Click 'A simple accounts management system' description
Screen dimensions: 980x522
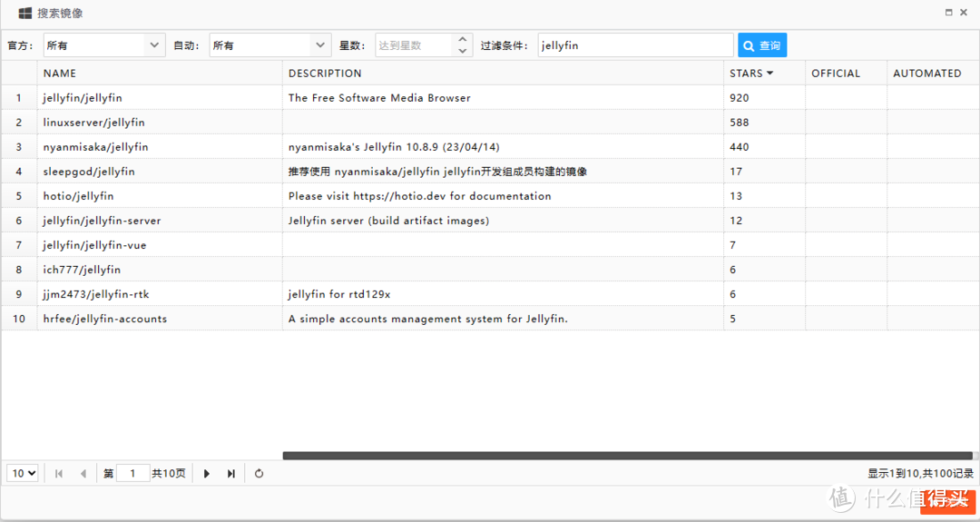point(428,319)
